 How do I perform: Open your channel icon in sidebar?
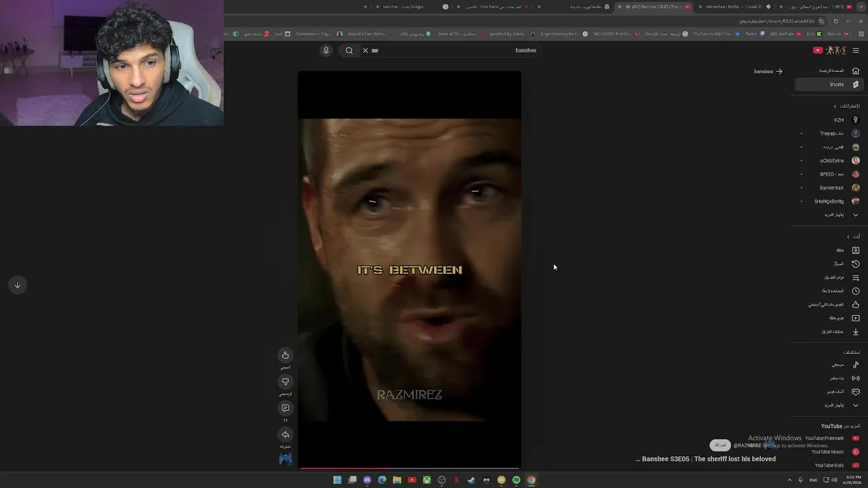856,250
